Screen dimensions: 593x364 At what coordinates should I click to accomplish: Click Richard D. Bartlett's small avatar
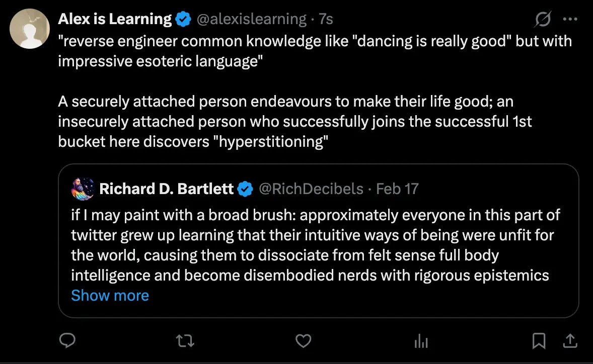[83, 189]
